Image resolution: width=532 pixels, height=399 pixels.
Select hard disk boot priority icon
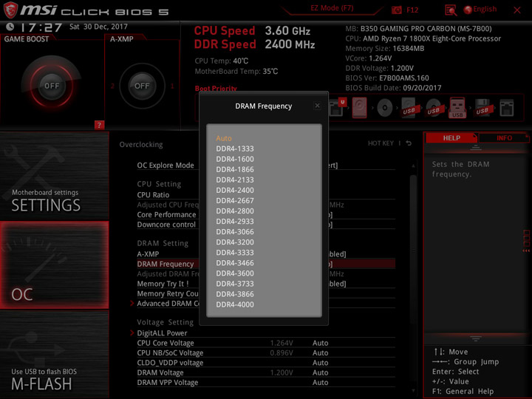tap(359, 108)
